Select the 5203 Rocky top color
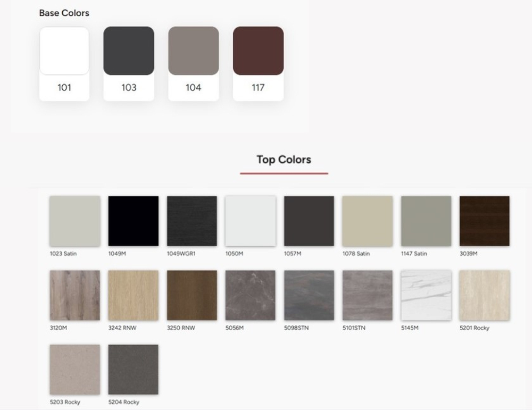 pyautogui.click(x=75, y=370)
